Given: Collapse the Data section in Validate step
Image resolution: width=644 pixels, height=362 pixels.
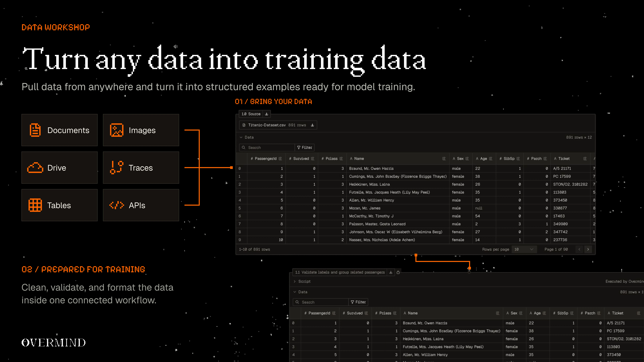Looking at the screenshot, I should [295, 292].
